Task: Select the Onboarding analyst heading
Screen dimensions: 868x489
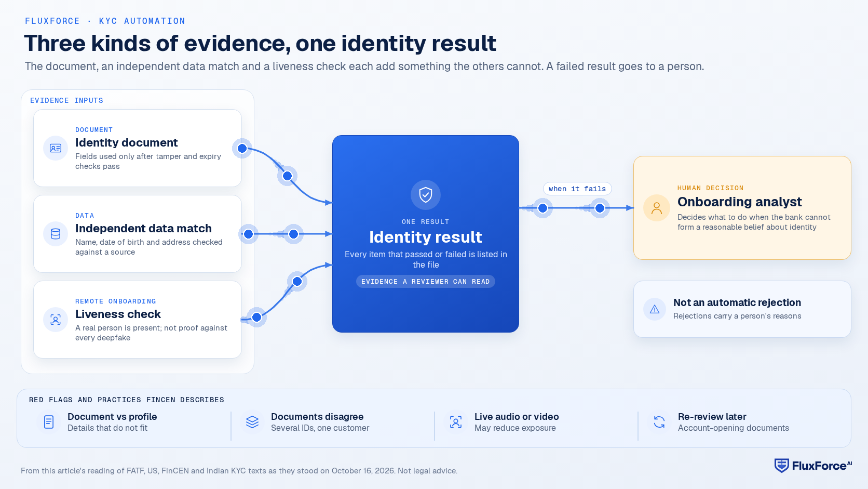Action: click(739, 202)
